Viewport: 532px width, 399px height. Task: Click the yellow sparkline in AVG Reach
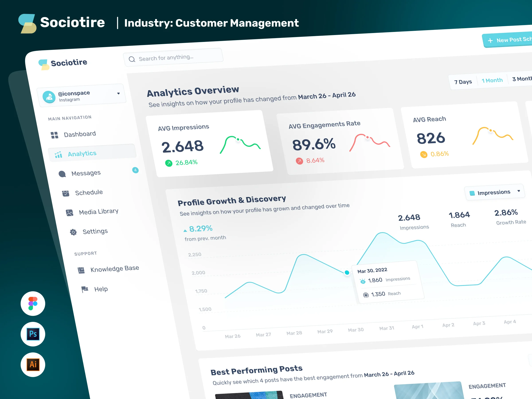pyautogui.click(x=493, y=136)
